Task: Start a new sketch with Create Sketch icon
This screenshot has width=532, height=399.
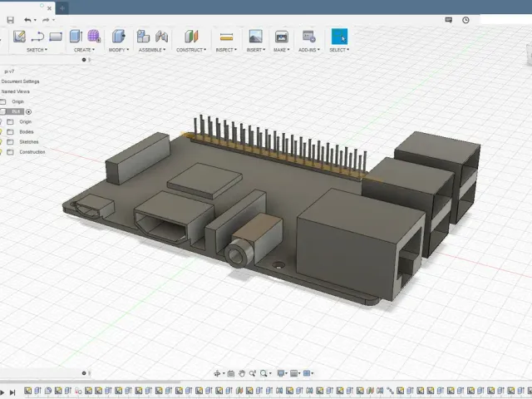Action: (19, 37)
